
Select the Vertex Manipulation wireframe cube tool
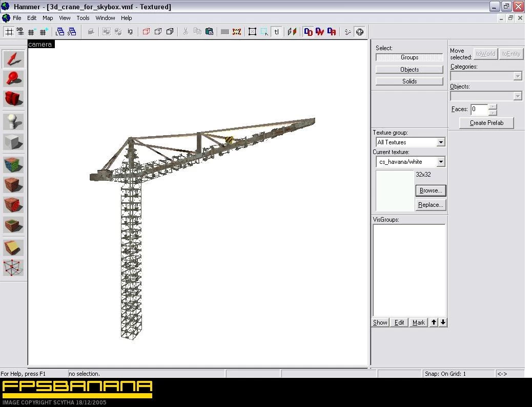tap(13, 268)
